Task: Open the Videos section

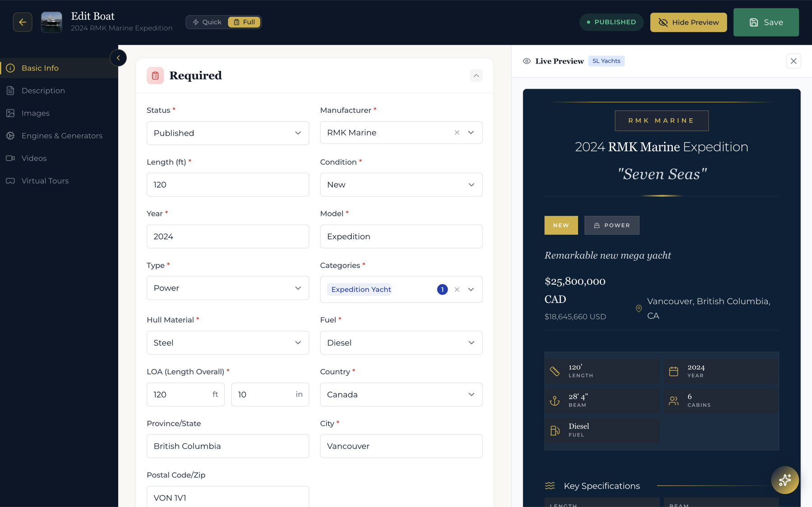Action: pyautogui.click(x=59, y=158)
